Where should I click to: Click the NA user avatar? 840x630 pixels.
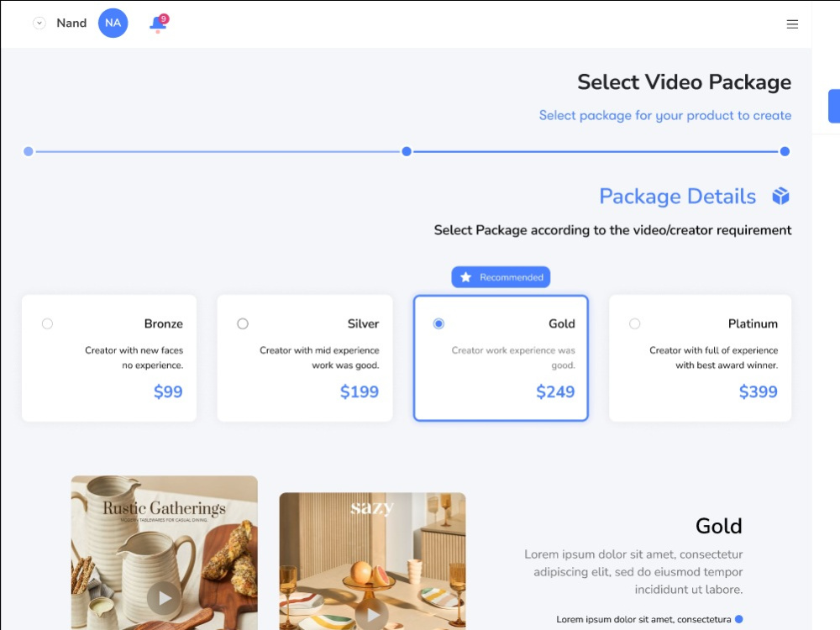113,23
